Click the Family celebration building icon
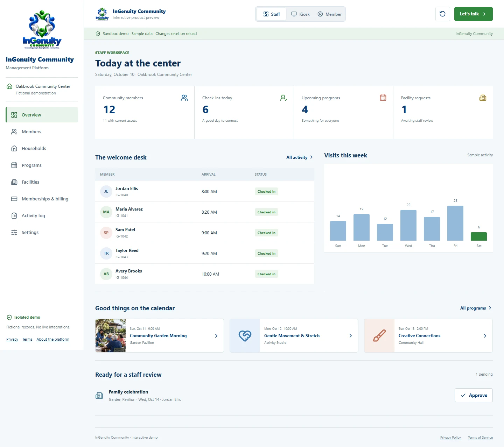 click(x=99, y=395)
